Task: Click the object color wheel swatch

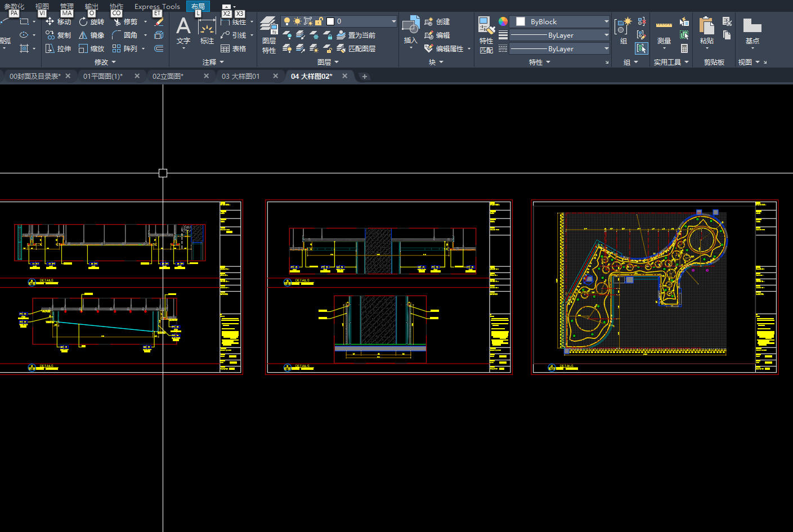Action: [503, 21]
